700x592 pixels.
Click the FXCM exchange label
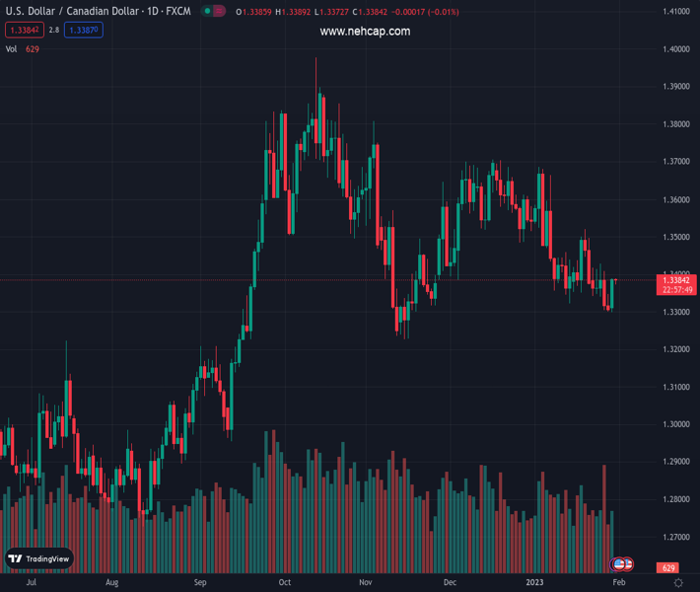tap(179, 12)
